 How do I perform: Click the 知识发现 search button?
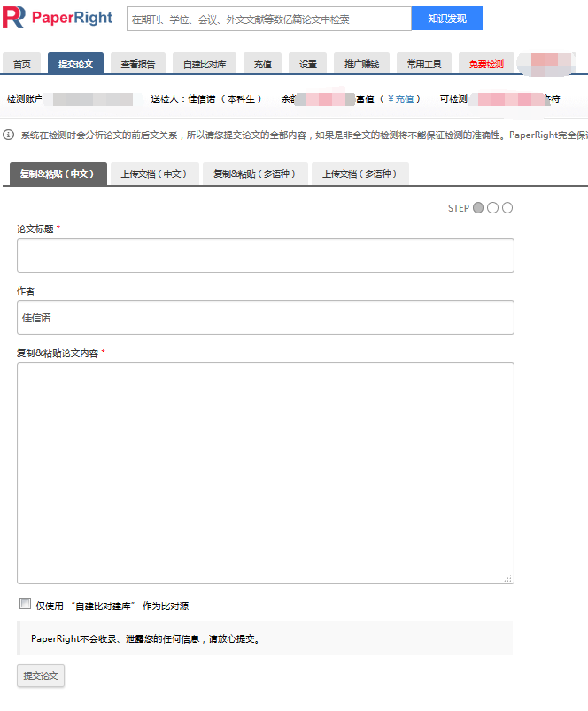click(447, 19)
